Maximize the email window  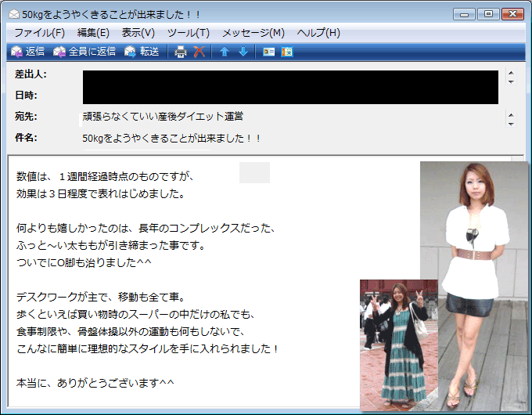point(488,14)
